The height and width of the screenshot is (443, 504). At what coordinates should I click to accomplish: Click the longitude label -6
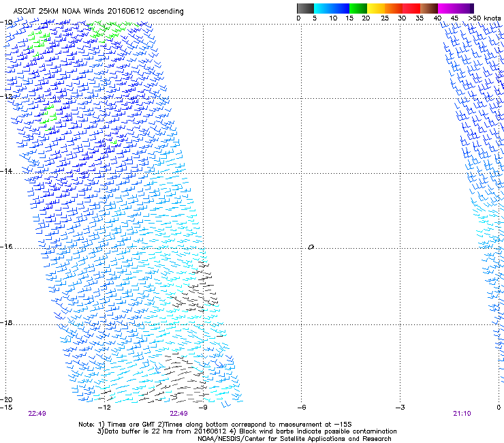pos(302,408)
